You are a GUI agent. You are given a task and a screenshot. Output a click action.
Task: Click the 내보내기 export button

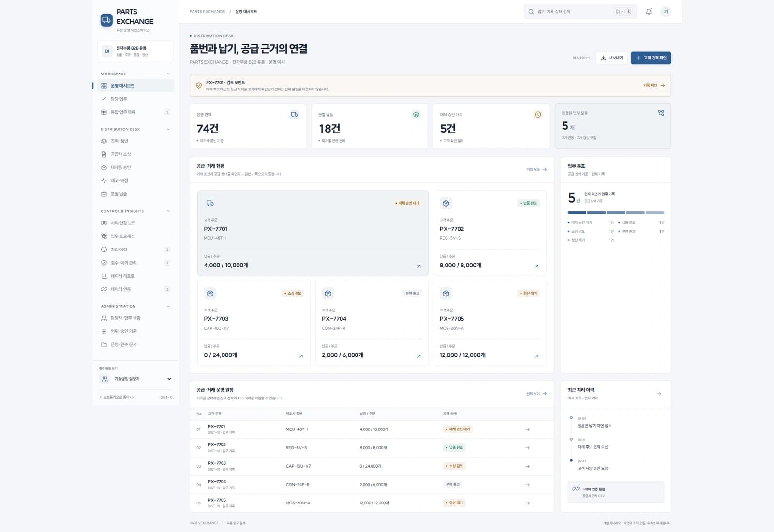pos(612,58)
